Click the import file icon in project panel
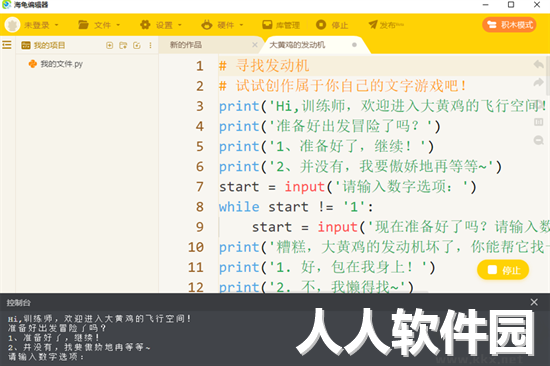Image resolution: width=550 pixels, height=366 pixels. coord(137,45)
